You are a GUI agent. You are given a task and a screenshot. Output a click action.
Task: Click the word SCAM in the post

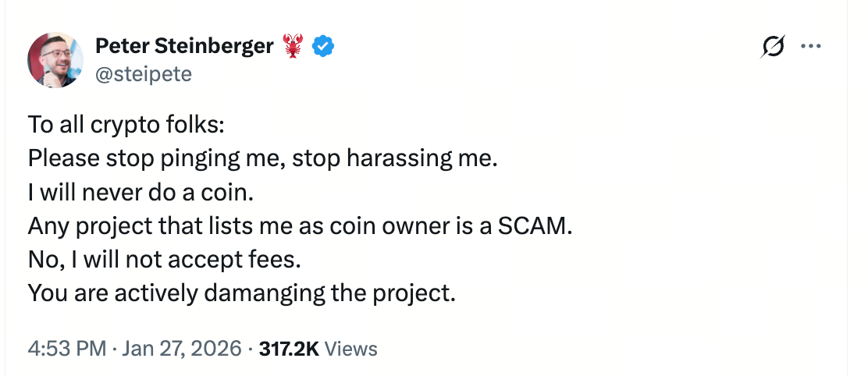(539, 225)
